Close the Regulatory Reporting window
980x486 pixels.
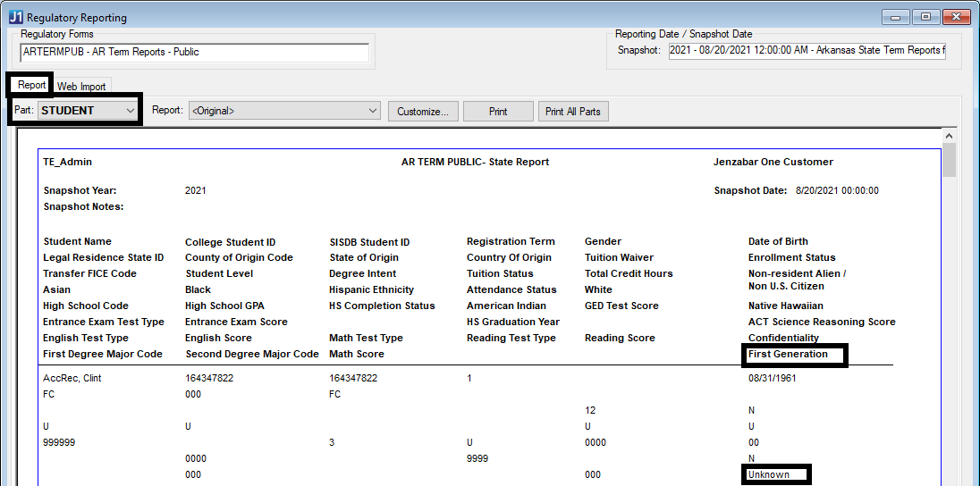(956, 17)
